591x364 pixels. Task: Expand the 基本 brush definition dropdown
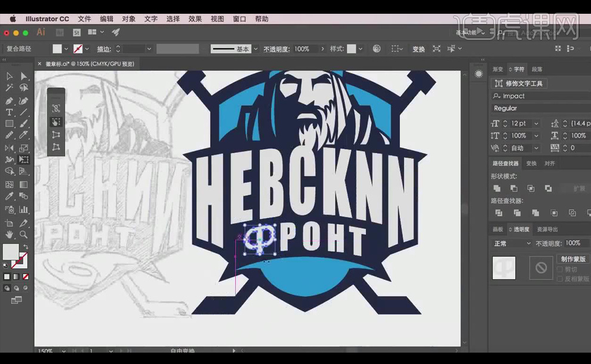pyautogui.click(x=256, y=49)
